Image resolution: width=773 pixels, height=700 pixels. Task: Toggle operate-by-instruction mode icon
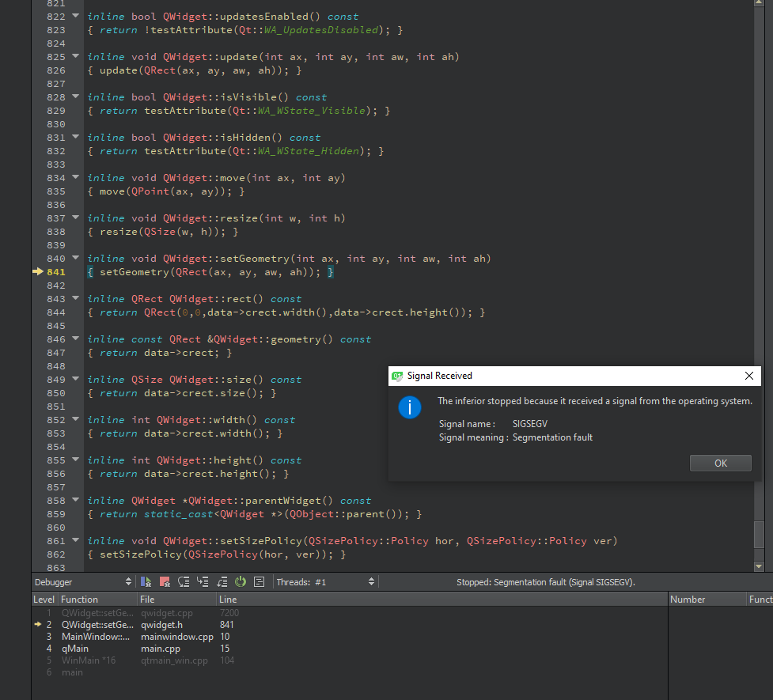point(259,581)
